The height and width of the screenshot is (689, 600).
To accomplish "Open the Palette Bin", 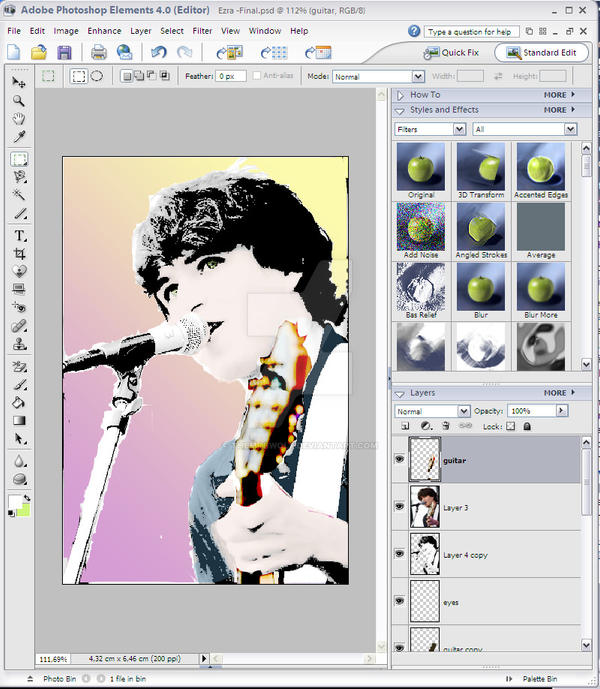I will (540, 679).
